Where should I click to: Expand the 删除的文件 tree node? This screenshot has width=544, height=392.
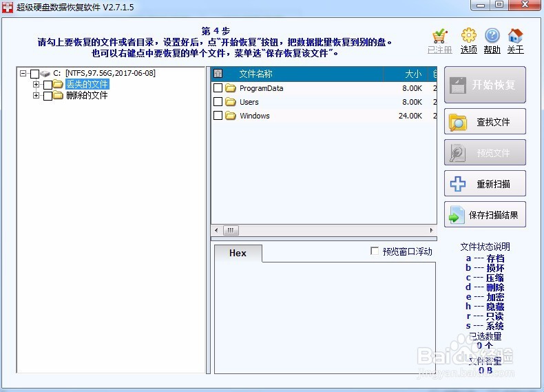(x=36, y=96)
